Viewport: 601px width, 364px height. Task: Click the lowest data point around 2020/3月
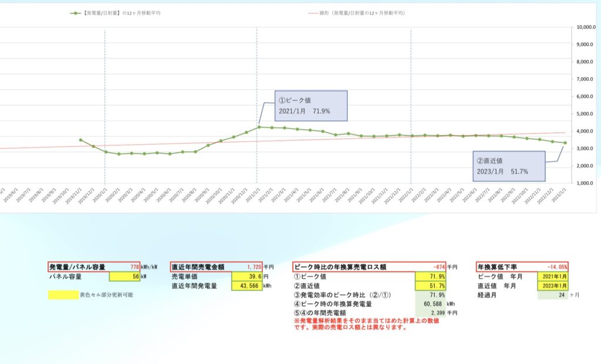pyautogui.click(x=130, y=154)
